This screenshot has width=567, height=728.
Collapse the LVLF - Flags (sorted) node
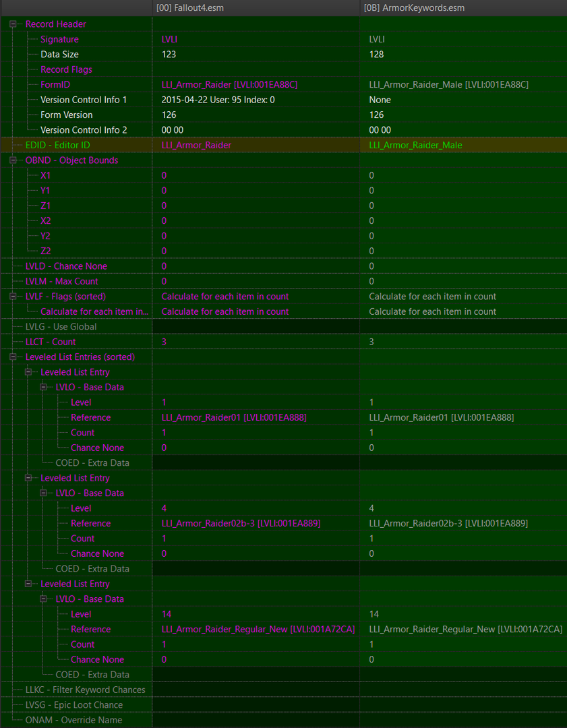point(13,296)
